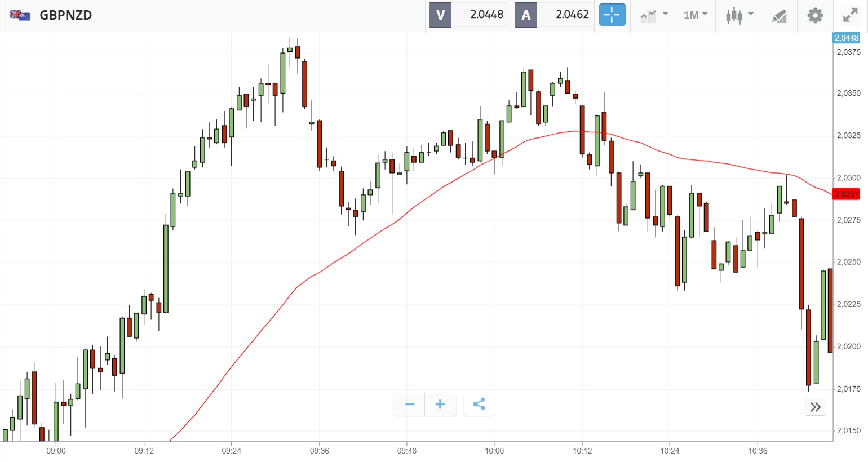Expand chart to fullscreen

(850, 15)
